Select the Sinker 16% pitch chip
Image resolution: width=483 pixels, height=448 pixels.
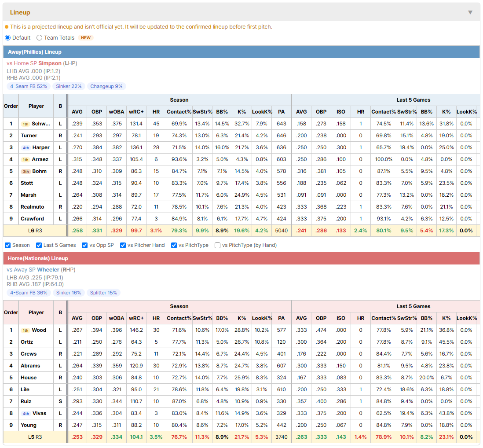pos(69,293)
